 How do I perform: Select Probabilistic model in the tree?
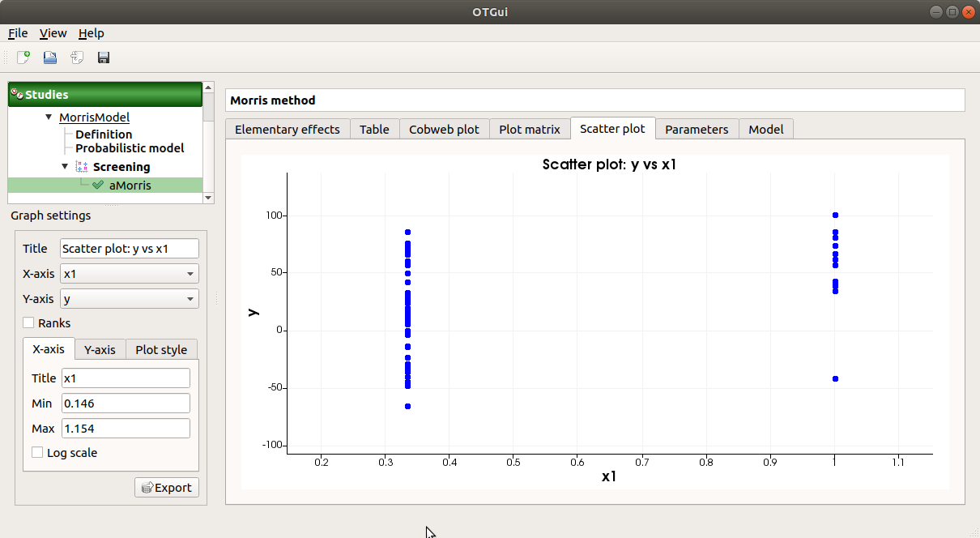pos(130,148)
